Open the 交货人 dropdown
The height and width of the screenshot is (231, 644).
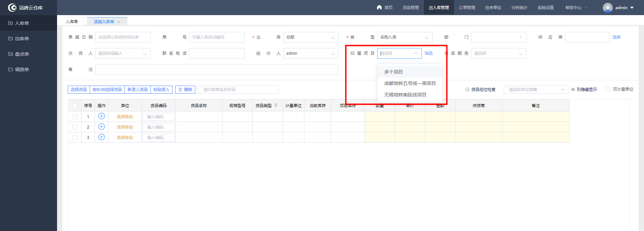pos(123,53)
